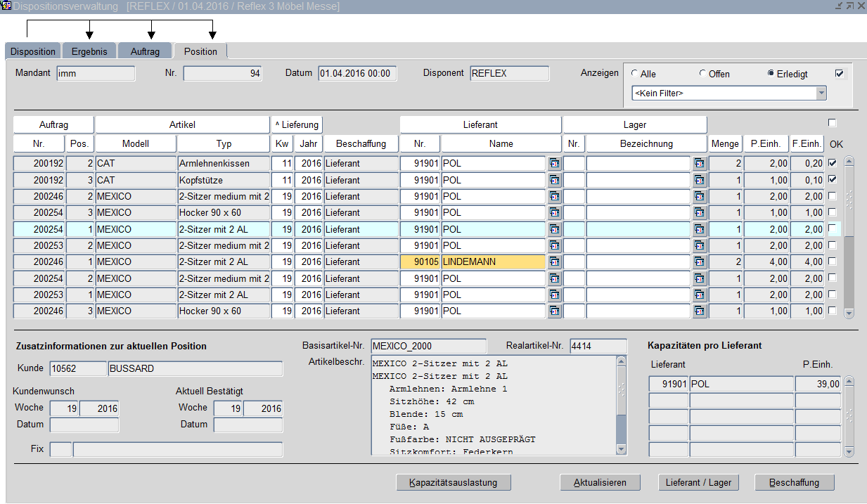Image resolution: width=867 pixels, height=504 pixels.
Task: Select the Offen display option
Action: 703,74
